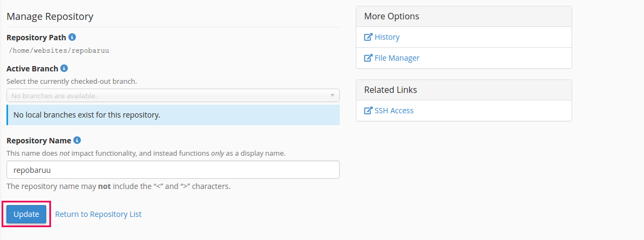Click the 'No local branches exist' notice
This screenshot has width=644, height=240.
point(173,115)
